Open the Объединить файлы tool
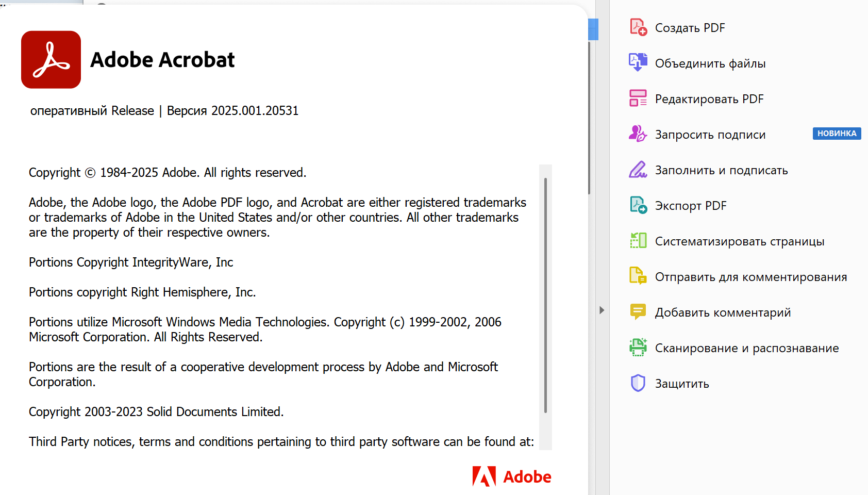The image size is (868, 495). click(x=710, y=63)
